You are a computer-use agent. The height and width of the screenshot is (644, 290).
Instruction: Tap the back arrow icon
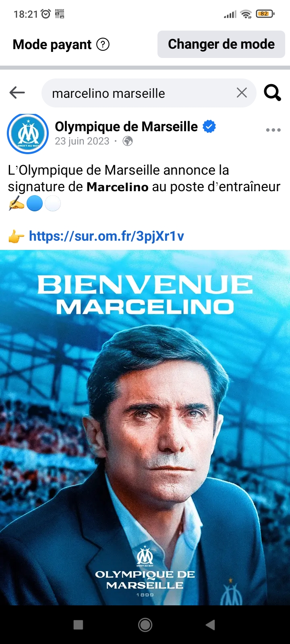[17, 93]
